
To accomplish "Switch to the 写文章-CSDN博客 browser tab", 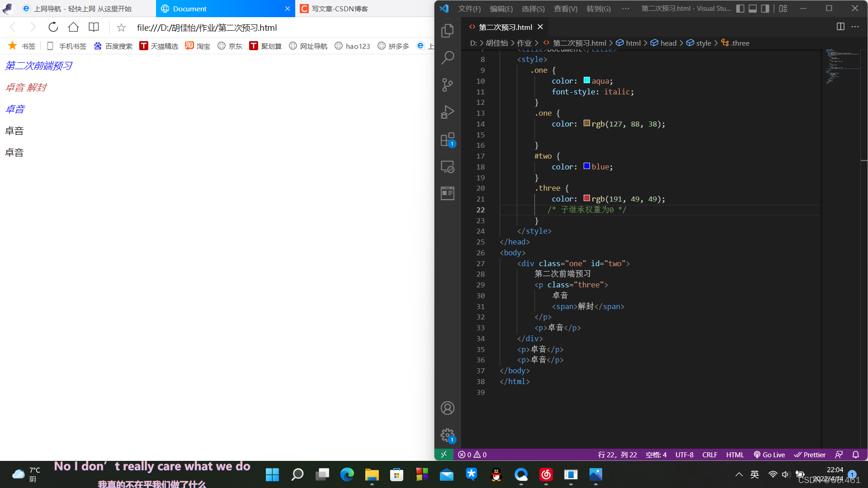I will coord(340,9).
